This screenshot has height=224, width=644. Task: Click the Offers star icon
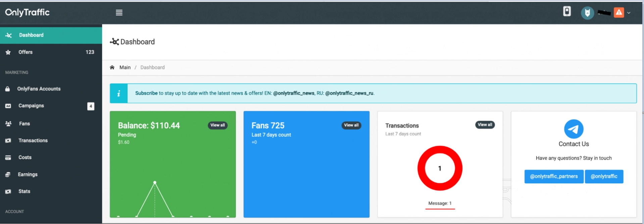point(8,52)
